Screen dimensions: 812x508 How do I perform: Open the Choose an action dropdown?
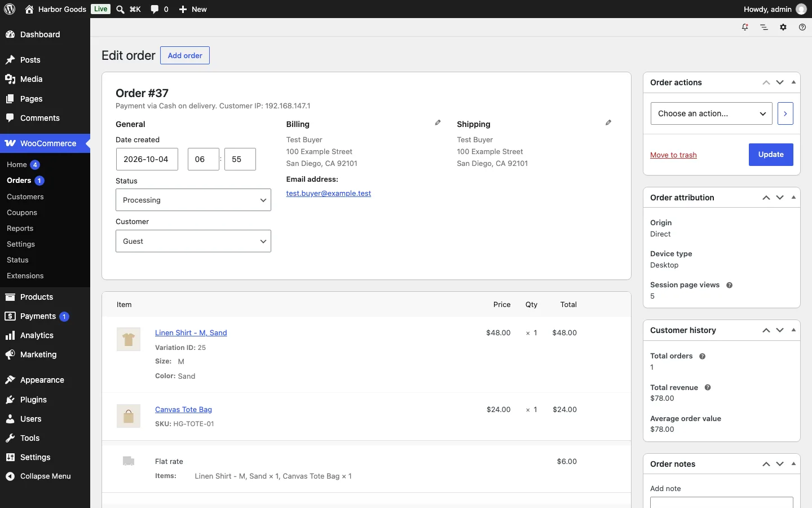click(712, 113)
